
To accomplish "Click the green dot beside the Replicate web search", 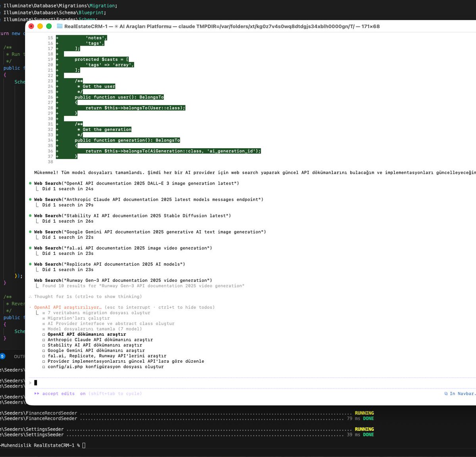I will (x=31, y=264).
